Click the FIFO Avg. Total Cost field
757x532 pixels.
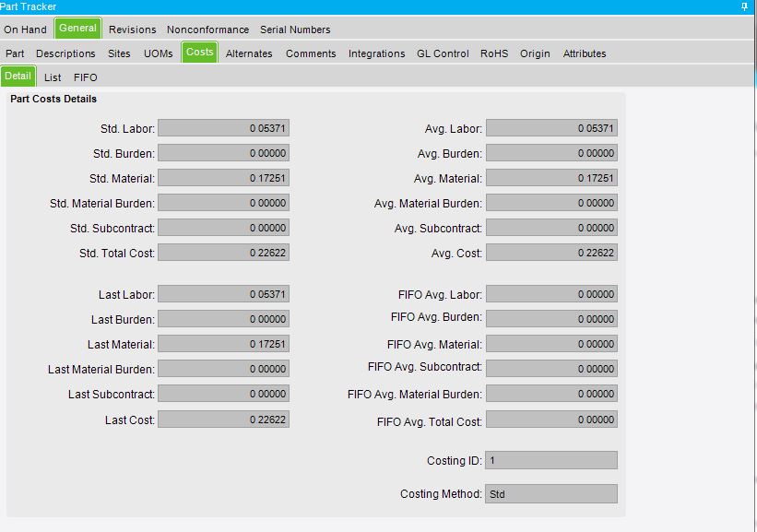551,419
